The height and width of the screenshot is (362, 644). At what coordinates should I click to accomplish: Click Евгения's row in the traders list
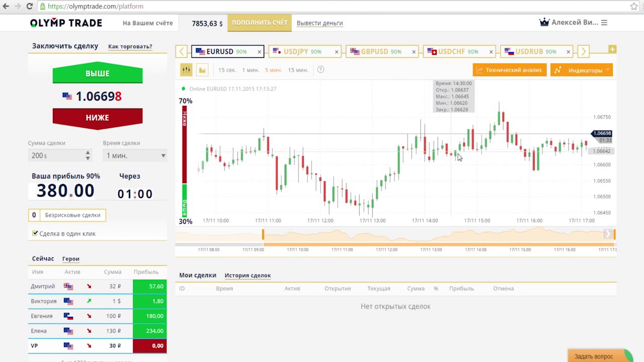[x=98, y=316]
